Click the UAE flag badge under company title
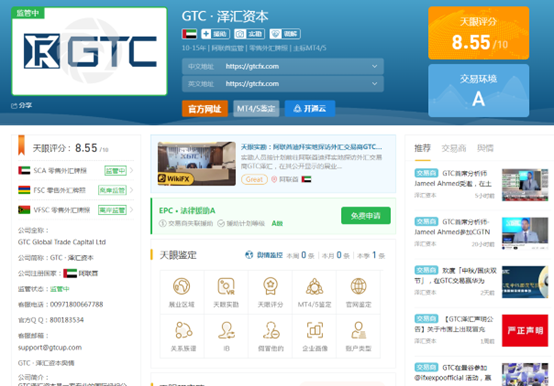The height and width of the screenshot is (386, 554). click(x=189, y=34)
